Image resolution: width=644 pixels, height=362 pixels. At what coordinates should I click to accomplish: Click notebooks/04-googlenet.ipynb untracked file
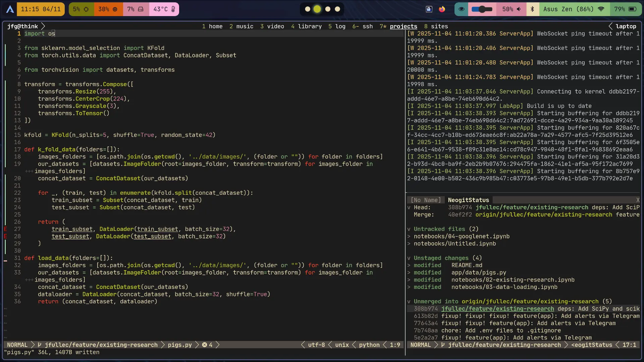(x=462, y=237)
